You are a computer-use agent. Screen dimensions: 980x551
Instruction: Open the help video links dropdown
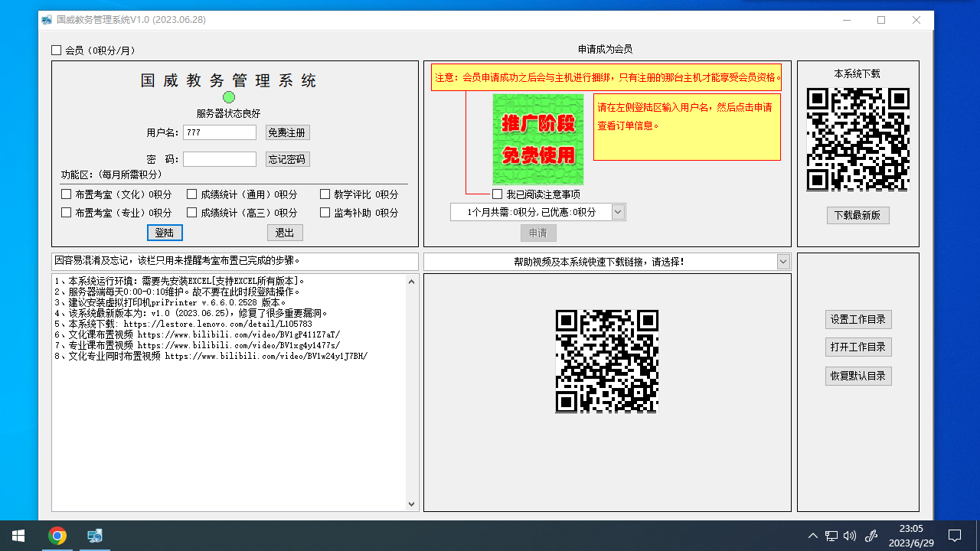pyautogui.click(x=782, y=262)
